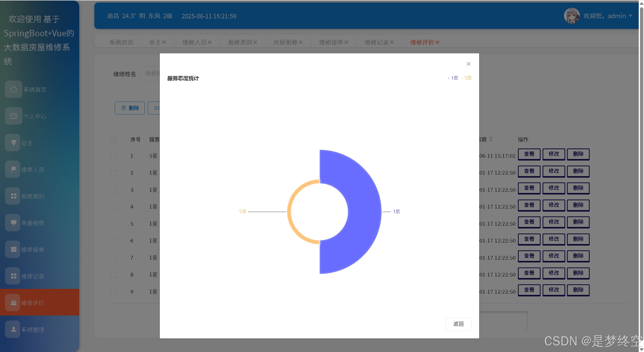Expand the admin user dropdown arrow
Viewport: 644px width, 352px height.
[x=630, y=16]
